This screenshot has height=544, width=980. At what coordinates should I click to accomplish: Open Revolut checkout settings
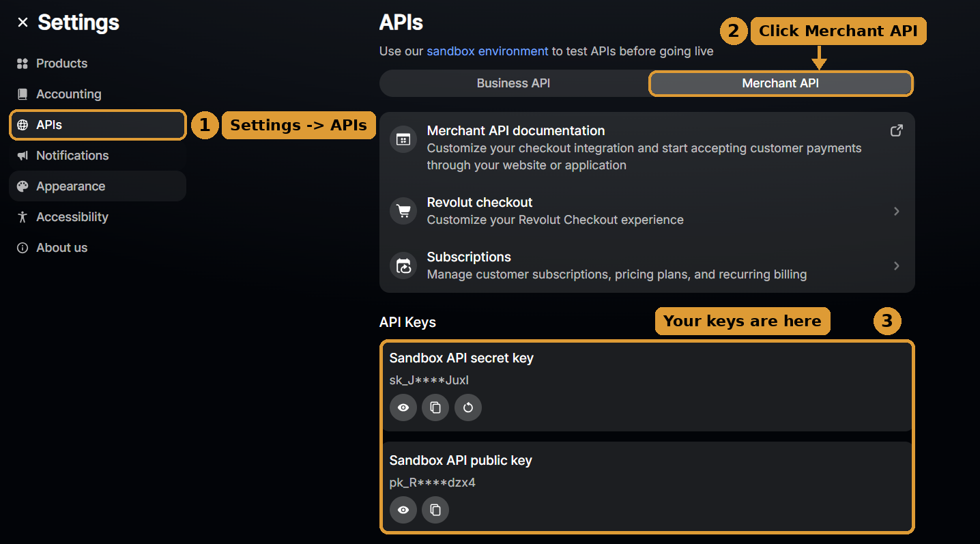click(x=647, y=211)
